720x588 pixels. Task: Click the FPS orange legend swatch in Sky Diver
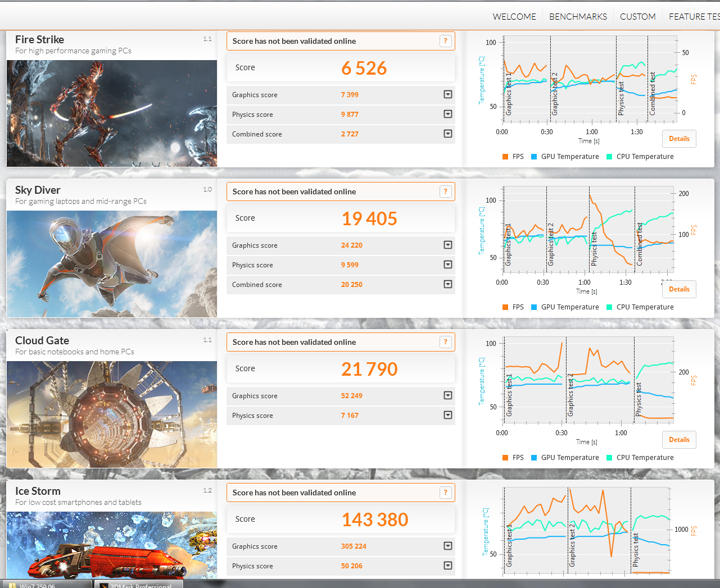coord(505,307)
